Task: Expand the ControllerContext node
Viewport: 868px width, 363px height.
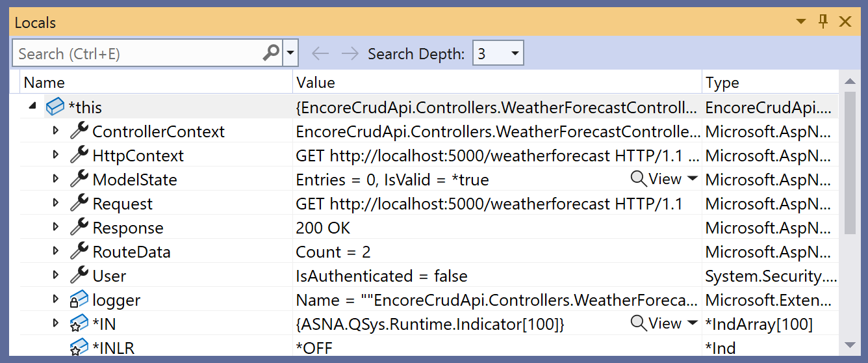Action: click(x=56, y=131)
